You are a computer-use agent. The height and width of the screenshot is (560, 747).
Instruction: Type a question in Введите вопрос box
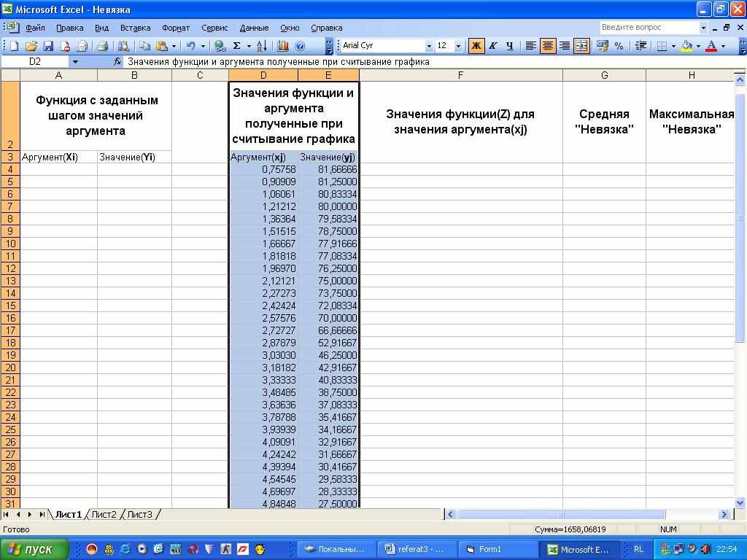tap(649, 28)
